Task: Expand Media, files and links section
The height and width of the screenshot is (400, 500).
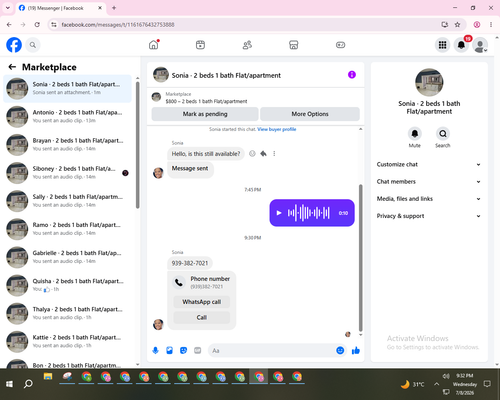Action: click(429, 199)
